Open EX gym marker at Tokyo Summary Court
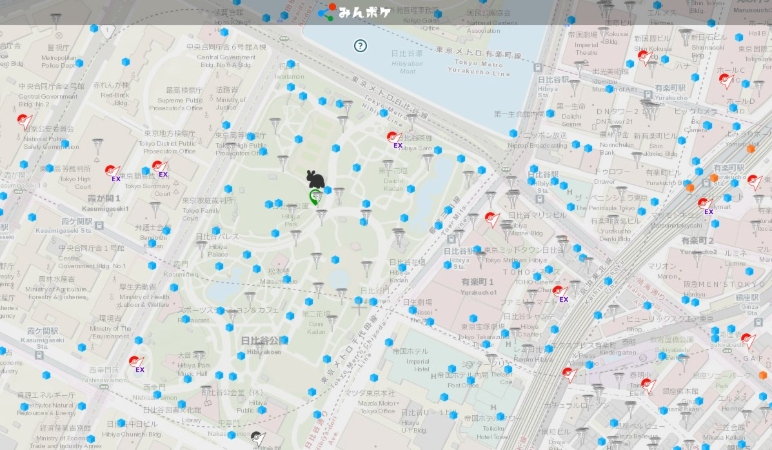 coord(161,168)
